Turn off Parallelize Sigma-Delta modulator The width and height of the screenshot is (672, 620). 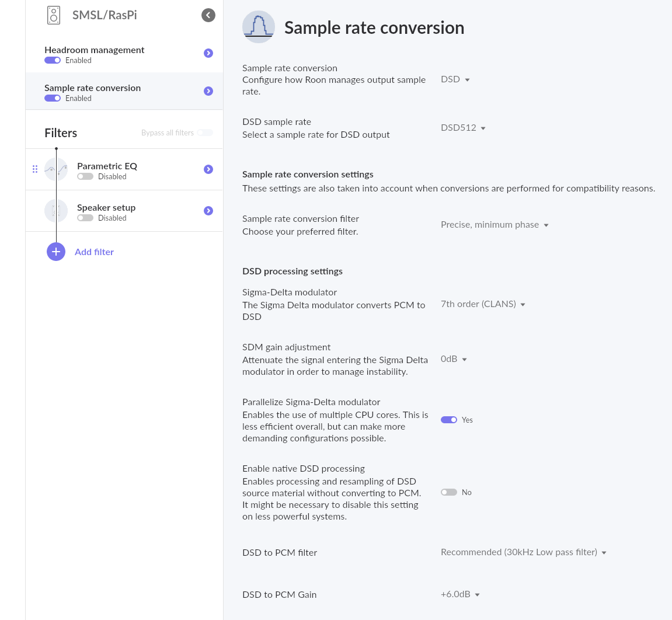(449, 420)
